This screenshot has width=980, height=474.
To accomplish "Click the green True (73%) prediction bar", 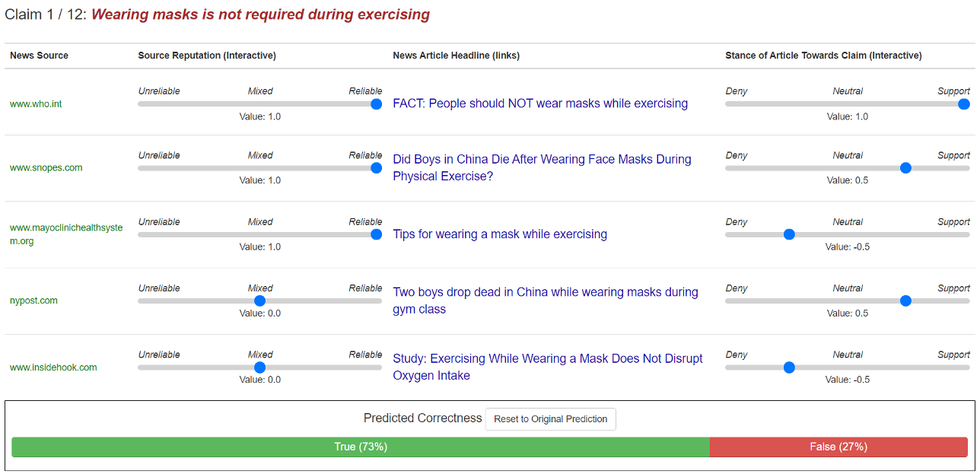I will tap(361, 447).
